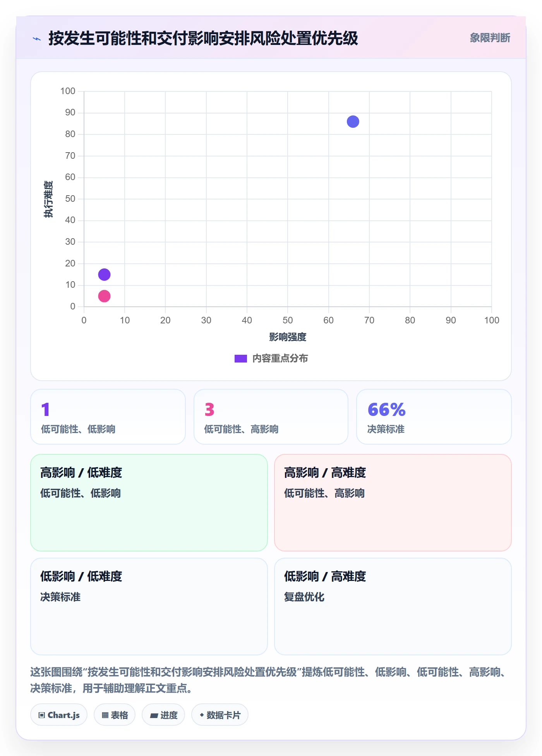The image size is (542, 756).
Task: Select the pink scatter data point
Action: click(x=104, y=296)
